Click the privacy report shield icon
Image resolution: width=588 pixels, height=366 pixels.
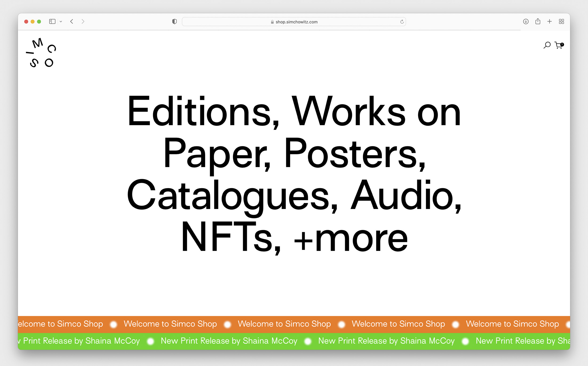point(174,22)
